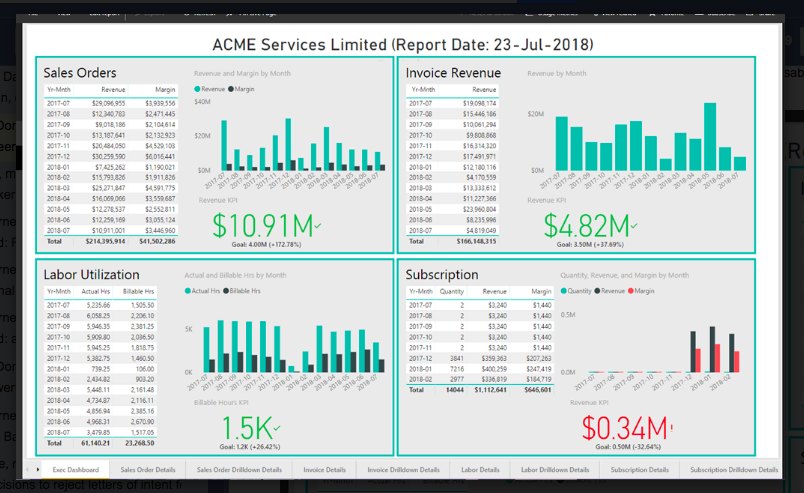Sort Sales Orders table by Revenue header
Viewport: 804px width, 493px height.
(113, 90)
